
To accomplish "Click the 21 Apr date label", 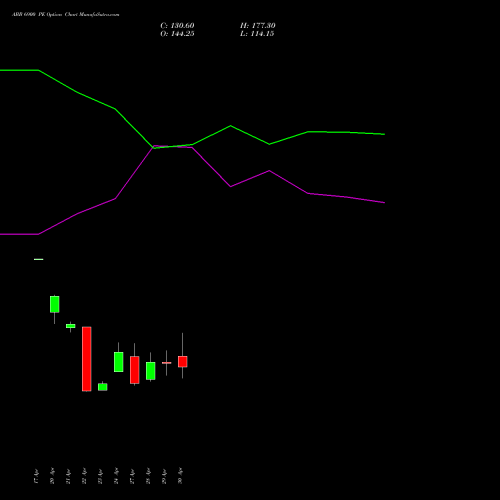I will 68,476.
